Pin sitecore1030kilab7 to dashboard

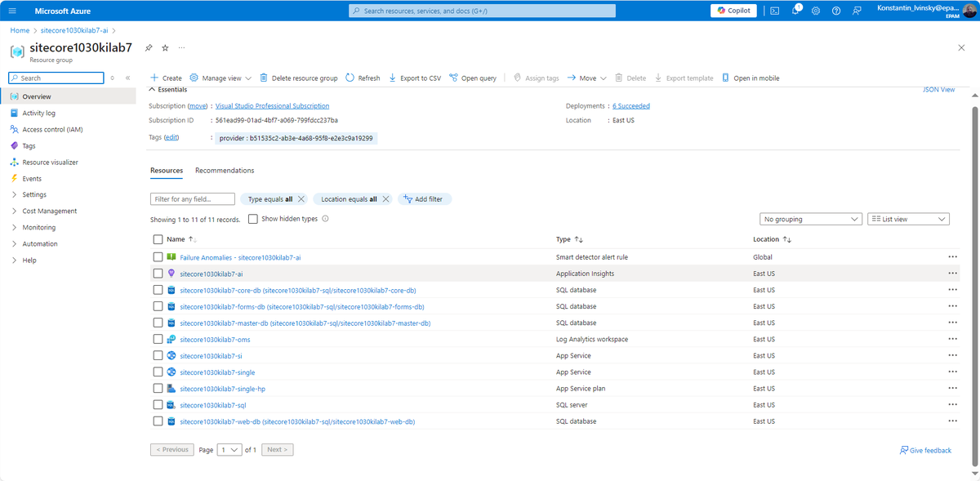[149, 47]
